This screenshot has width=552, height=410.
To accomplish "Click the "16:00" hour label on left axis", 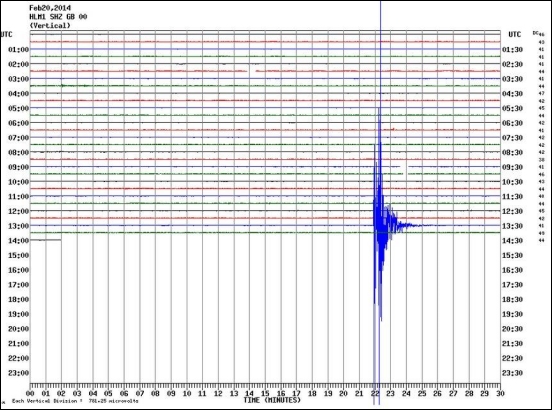I will (x=19, y=270).
